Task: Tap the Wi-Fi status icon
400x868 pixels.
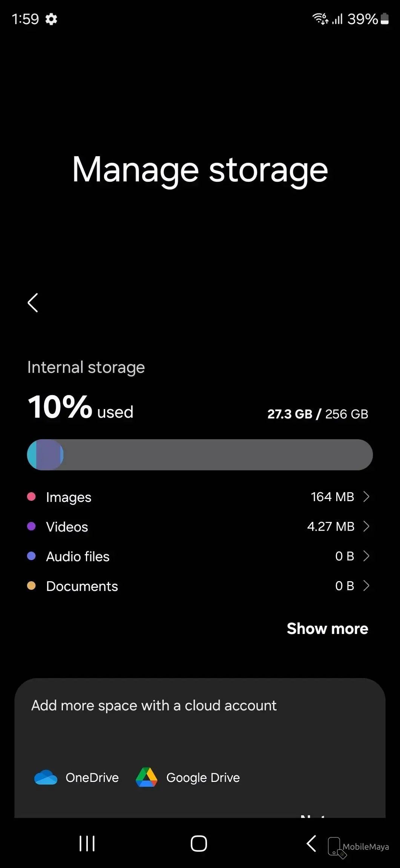Action: coord(320,18)
